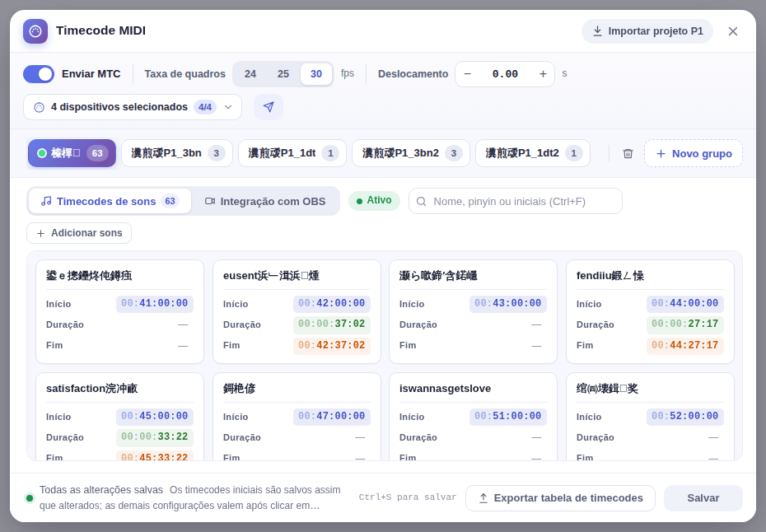The height and width of the screenshot is (532, 766).
Task: Click the camera icon in OBS tab
Action: pyautogui.click(x=210, y=201)
